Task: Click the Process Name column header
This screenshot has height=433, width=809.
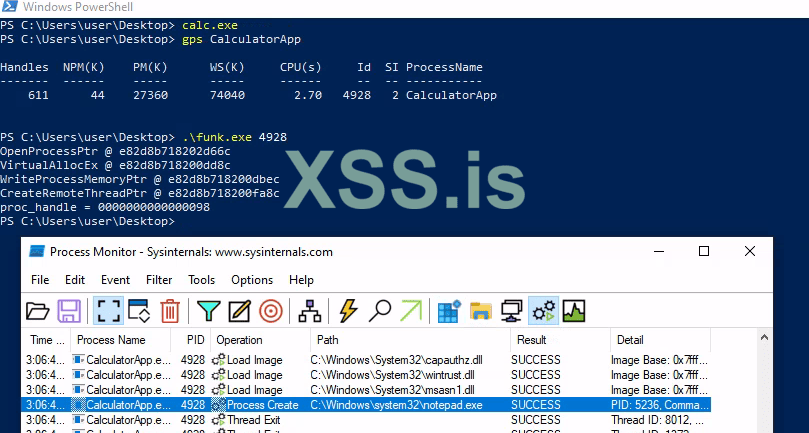Action: 120,340
